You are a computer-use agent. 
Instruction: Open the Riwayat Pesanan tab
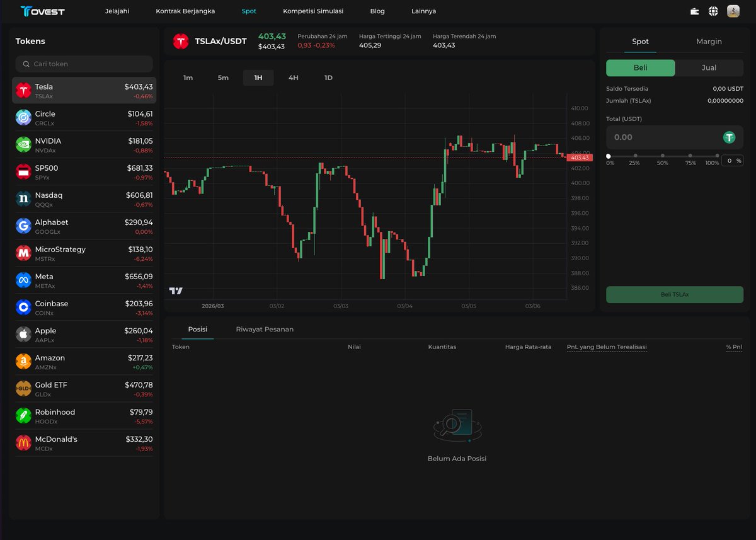click(265, 330)
